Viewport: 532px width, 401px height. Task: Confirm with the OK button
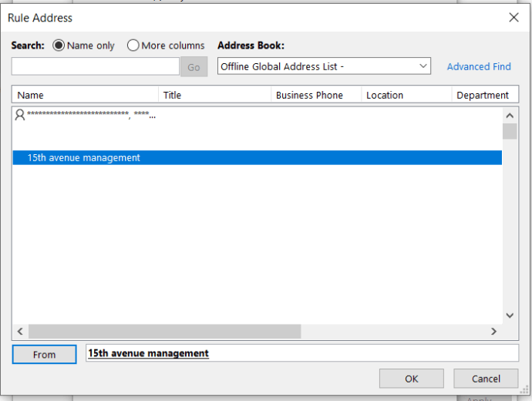pos(412,379)
